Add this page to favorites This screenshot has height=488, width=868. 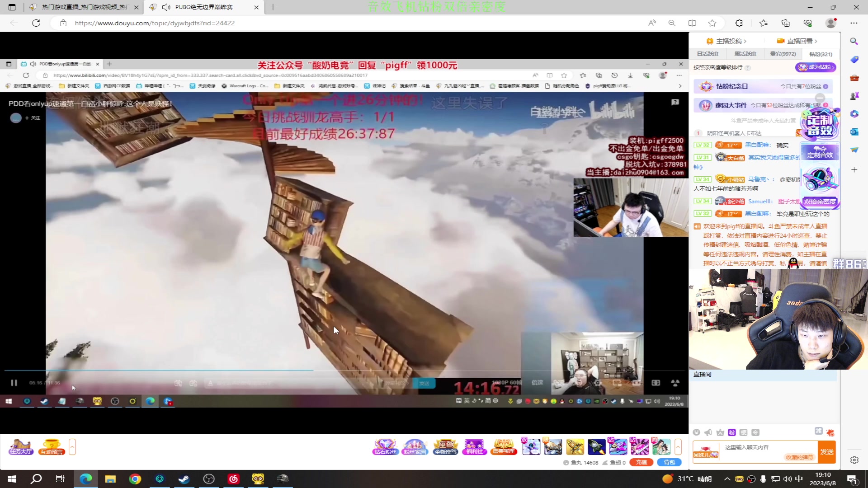tap(712, 23)
